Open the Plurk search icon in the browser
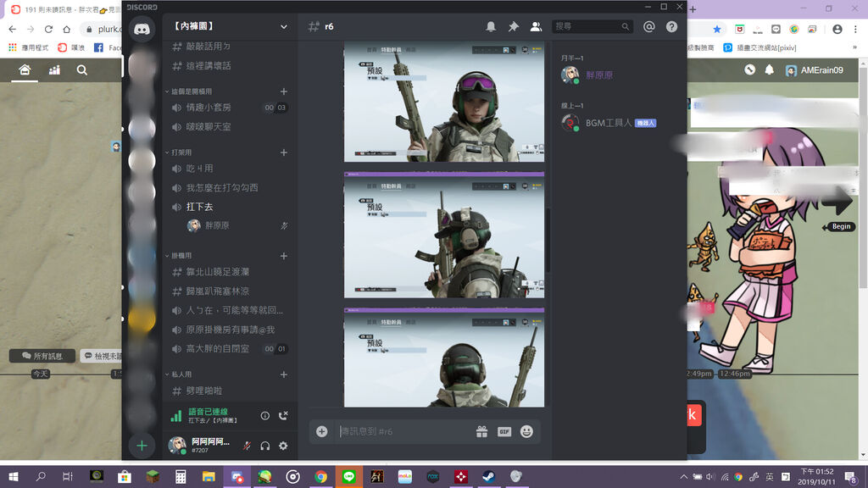868x488 pixels. click(x=82, y=69)
